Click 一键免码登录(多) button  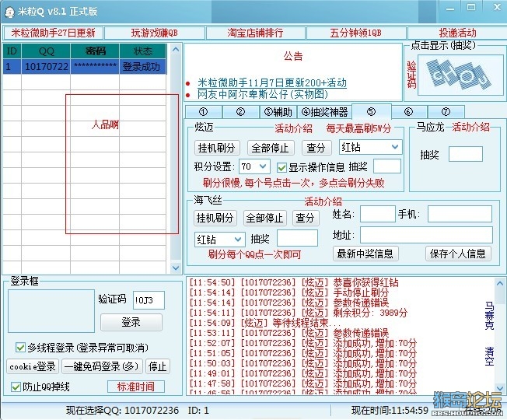pos(102,366)
